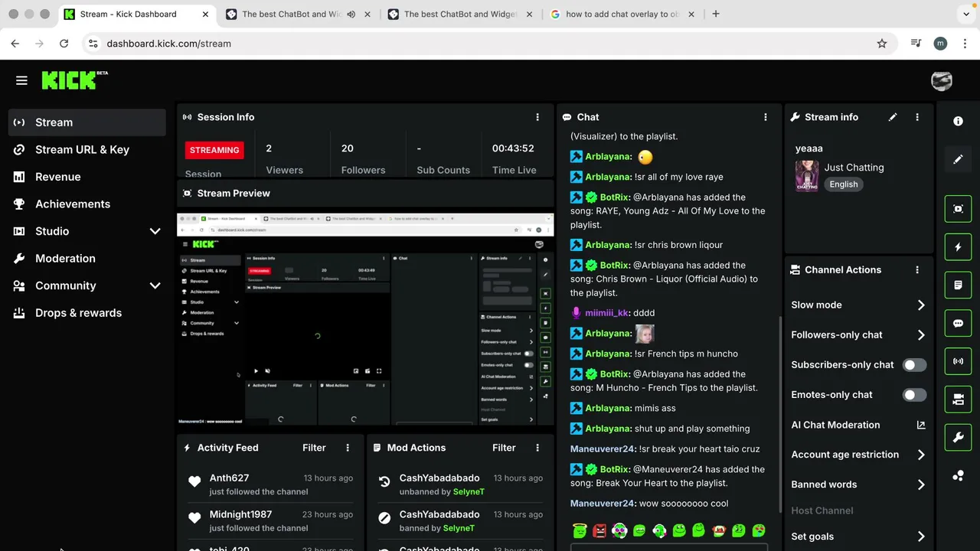Open the user avatar in top right
Viewport: 980px width, 551px height.
tap(941, 80)
